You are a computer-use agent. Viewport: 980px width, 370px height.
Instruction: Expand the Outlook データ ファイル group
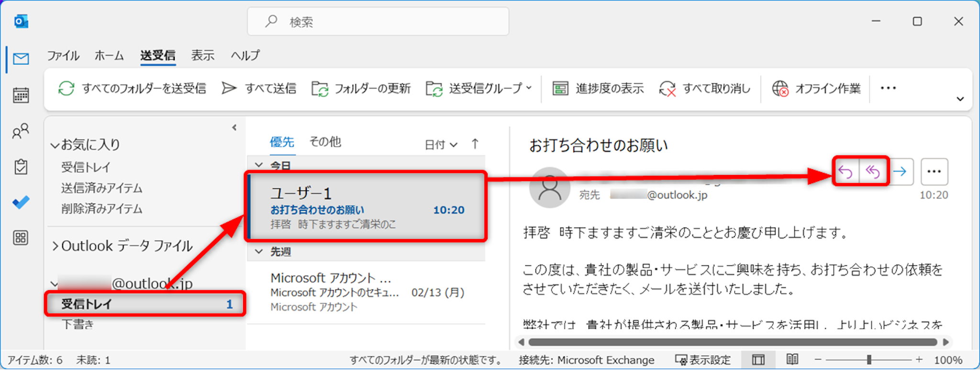pos(56,246)
